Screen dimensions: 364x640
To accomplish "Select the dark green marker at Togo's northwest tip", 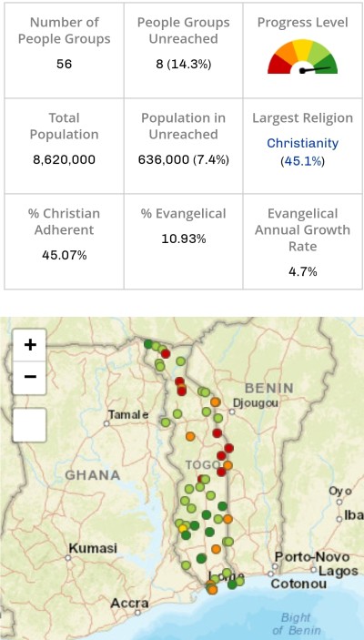I will (148, 344).
